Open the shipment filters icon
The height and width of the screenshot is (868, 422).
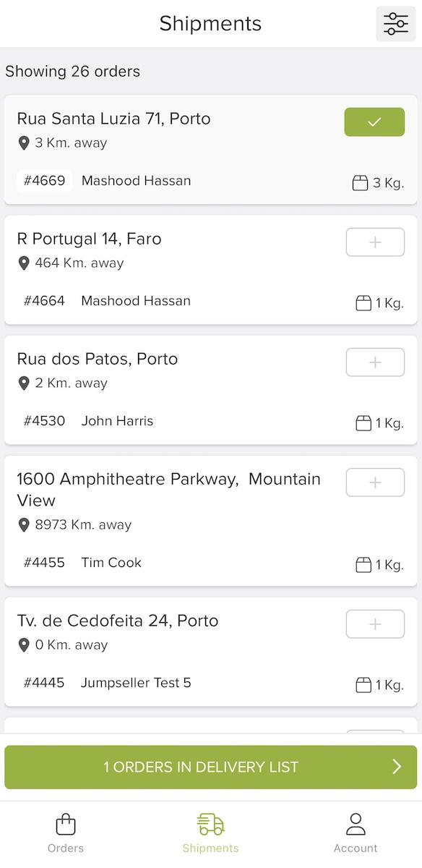coord(395,23)
